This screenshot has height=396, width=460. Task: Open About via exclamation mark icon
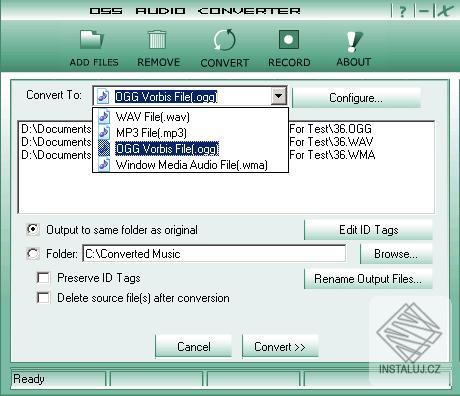point(353,41)
